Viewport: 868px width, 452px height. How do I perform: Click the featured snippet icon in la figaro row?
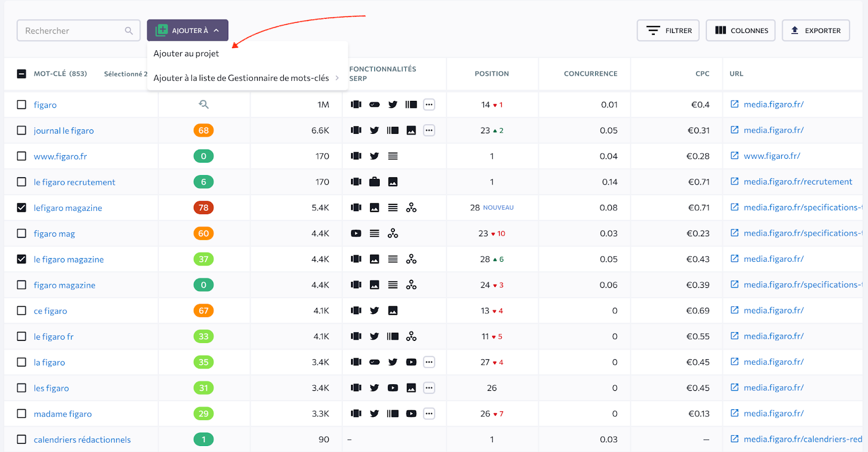(374, 362)
